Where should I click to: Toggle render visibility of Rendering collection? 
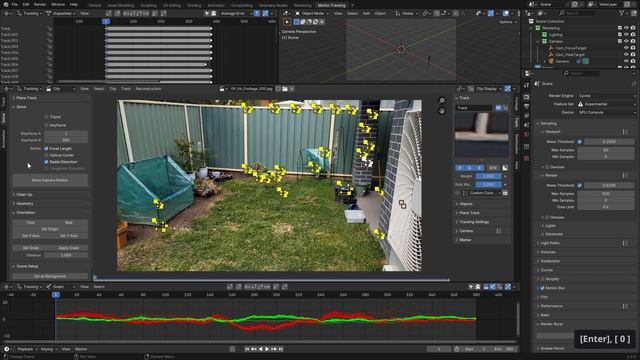tap(633, 28)
